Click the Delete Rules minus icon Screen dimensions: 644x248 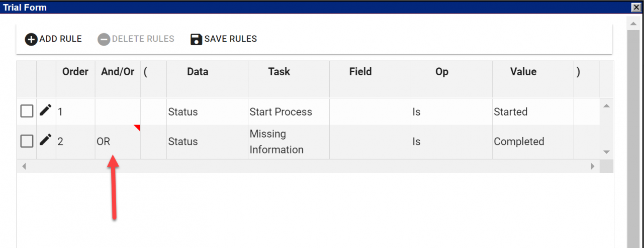pos(104,39)
